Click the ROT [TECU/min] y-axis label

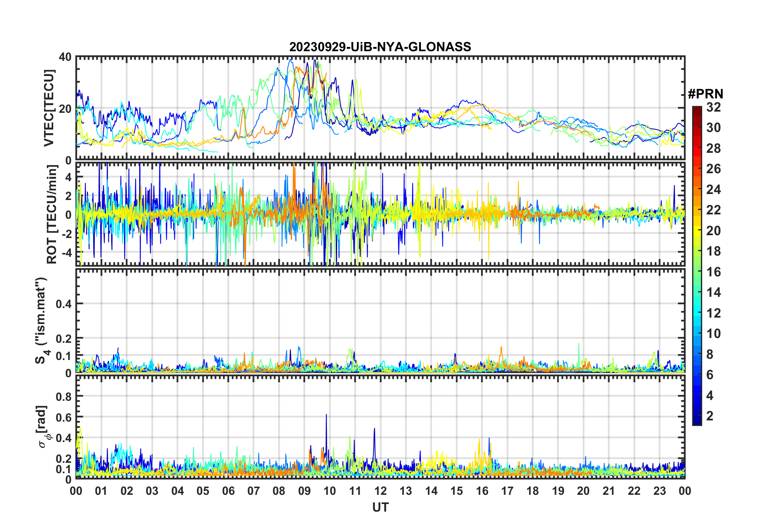click(52, 214)
